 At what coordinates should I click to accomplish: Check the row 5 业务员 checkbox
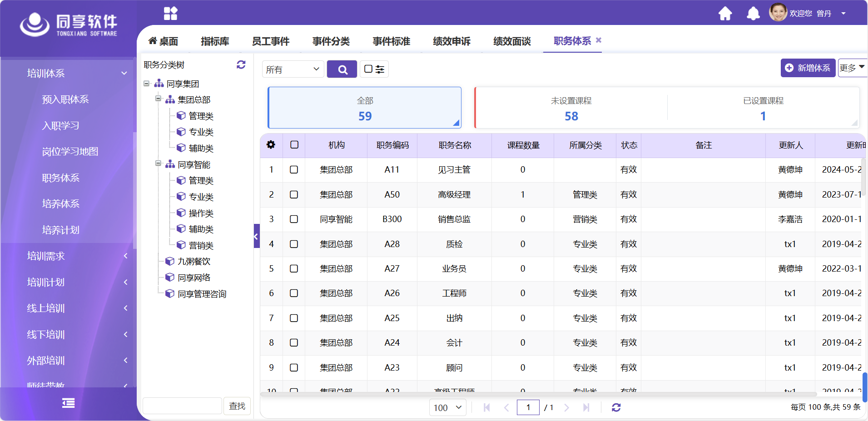294,269
